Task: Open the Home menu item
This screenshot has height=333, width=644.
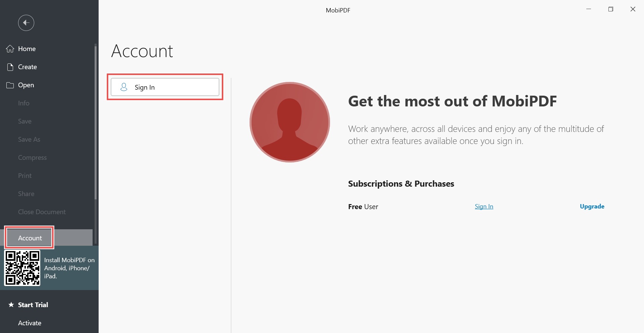Action: click(x=46, y=49)
